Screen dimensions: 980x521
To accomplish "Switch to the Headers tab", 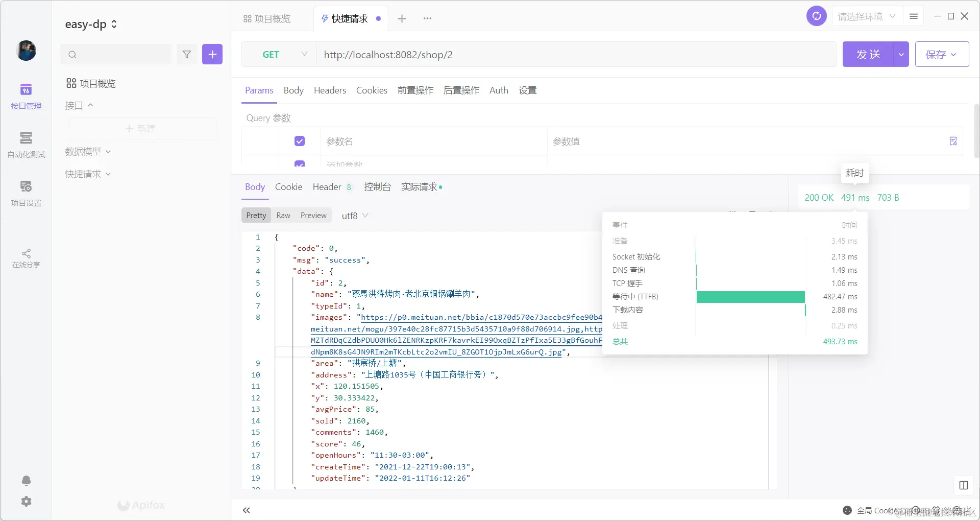I will click(x=330, y=90).
